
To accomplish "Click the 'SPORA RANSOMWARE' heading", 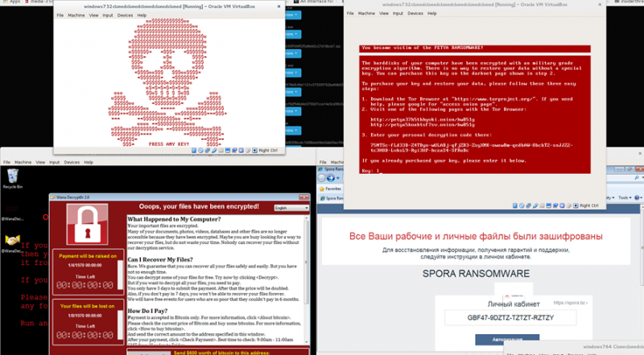I will pos(476,274).
